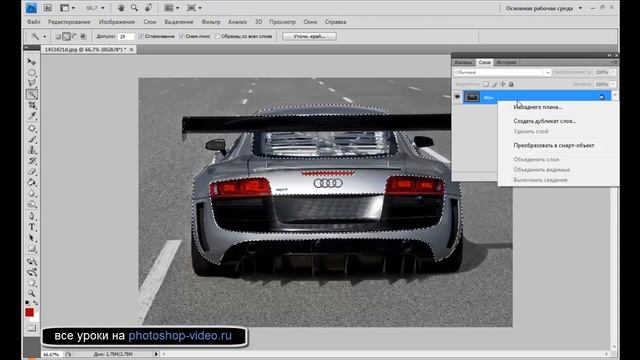
Task: Toggle the Сглаживание checkbox
Action: (x=141, y=36)
